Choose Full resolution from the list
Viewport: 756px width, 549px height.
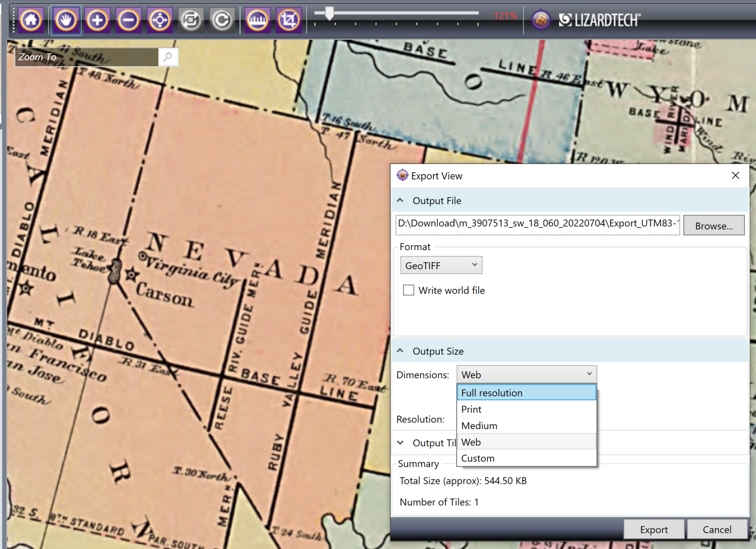(x=526, y=393)
